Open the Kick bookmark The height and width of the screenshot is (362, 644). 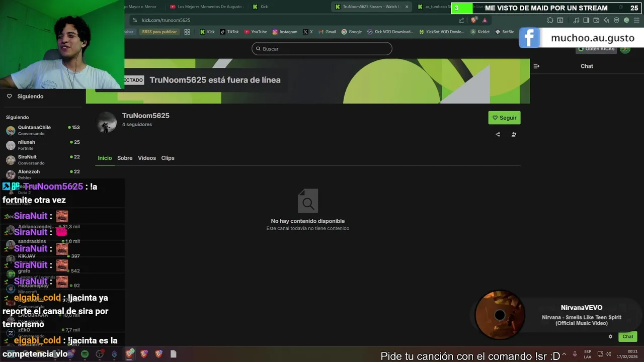coord(207,32)
